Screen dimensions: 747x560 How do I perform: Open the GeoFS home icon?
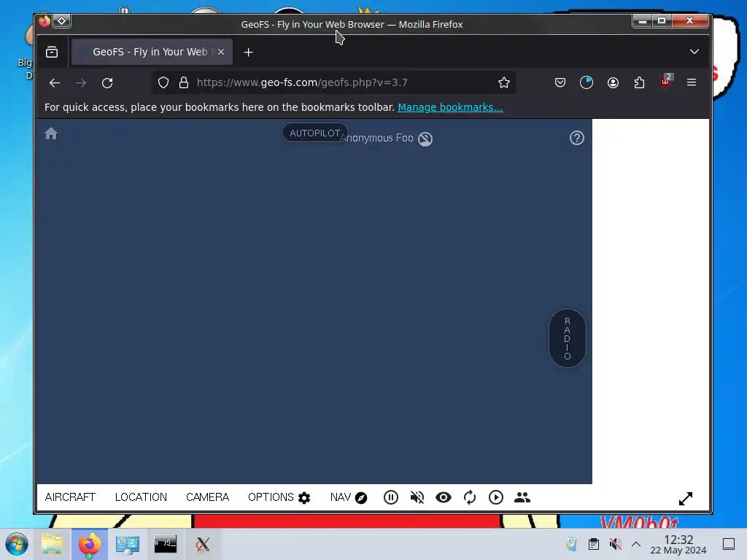pyautogui.click(x=51, y=134)
